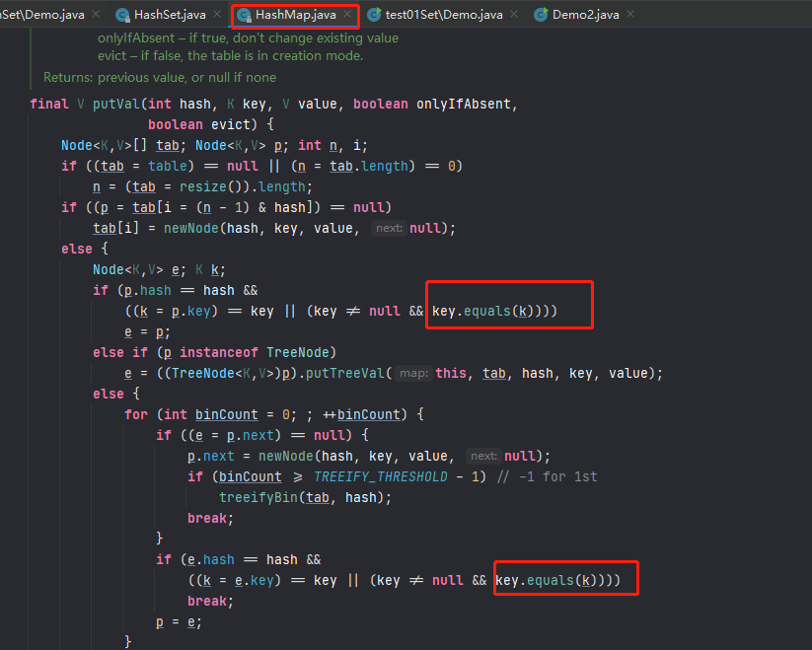Click the '// -1 for 1st' comment
Image resolution: width=812 pixels, height=650 pixels.
[547, 476]
